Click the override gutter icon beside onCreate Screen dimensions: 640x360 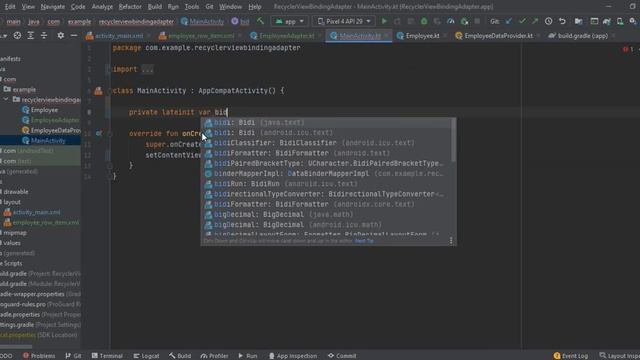pyautogui.click(x=98, y=133)
